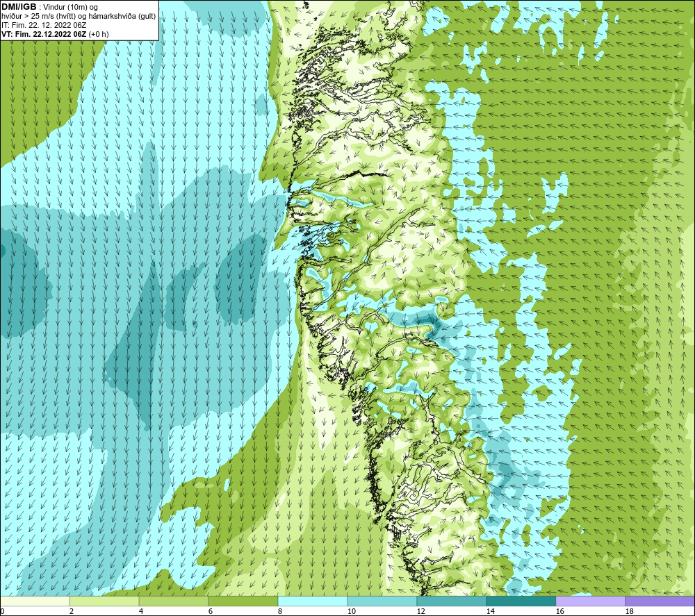
Task: Click the legend scale label "16"
Action: pos(559,611)
